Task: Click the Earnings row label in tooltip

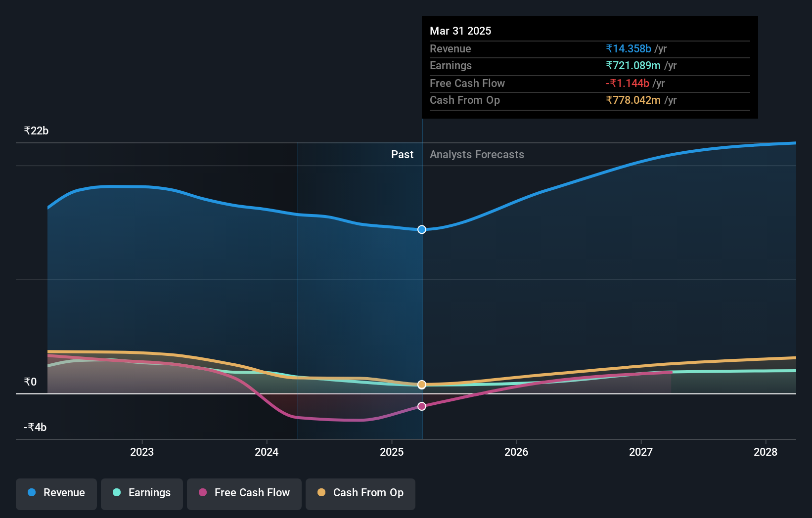Action: (451, 65)
